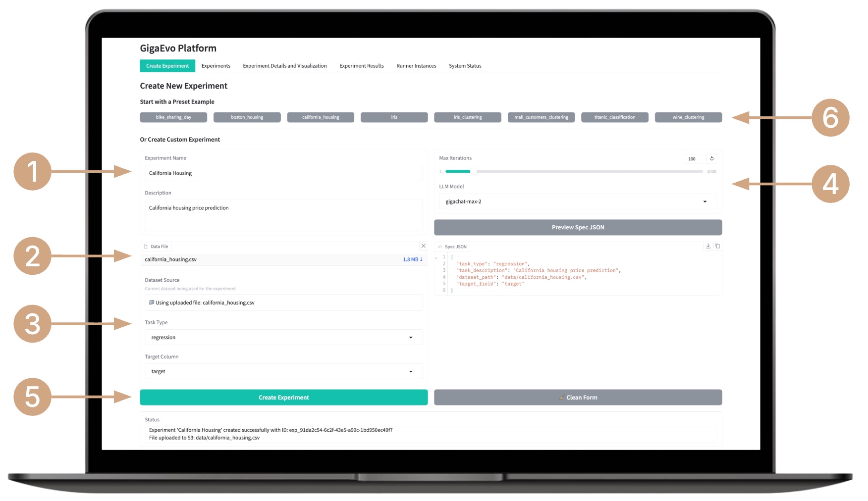Select the bike_sharing_day preset
Image resolution: width=868 pixels, height=501 pixels.
(173, 117)
